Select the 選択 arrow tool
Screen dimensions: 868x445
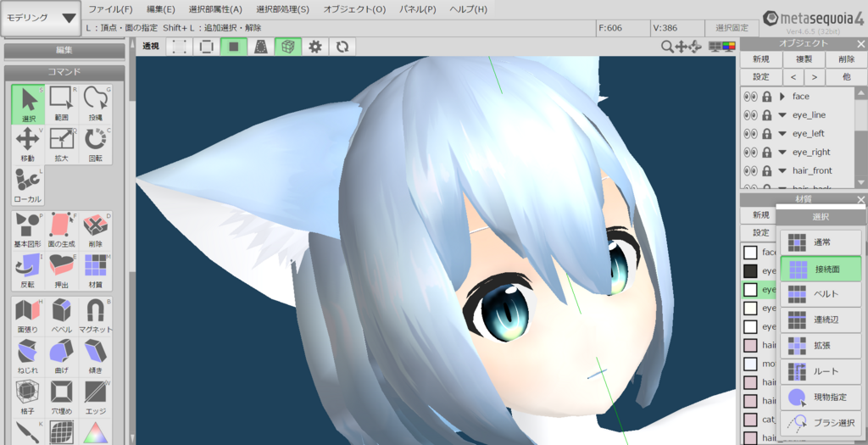[x=28, y=104]
